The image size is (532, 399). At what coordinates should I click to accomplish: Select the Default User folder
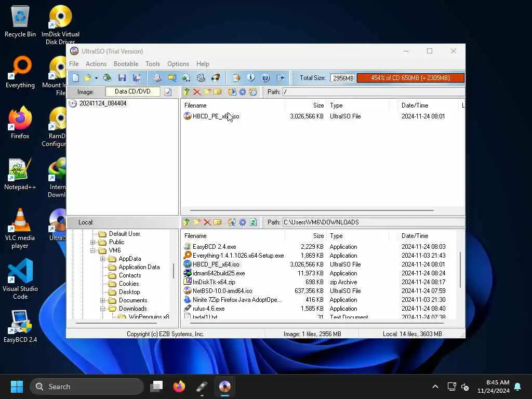point(124,234)
